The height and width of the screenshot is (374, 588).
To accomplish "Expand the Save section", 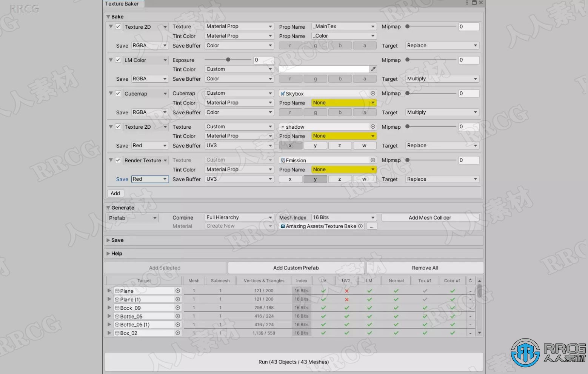I will coord(108,240).
